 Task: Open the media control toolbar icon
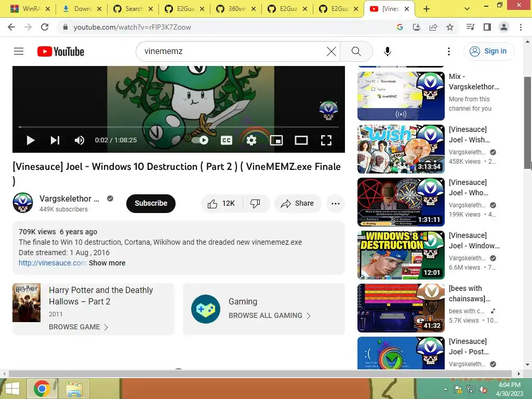[470, 27]
